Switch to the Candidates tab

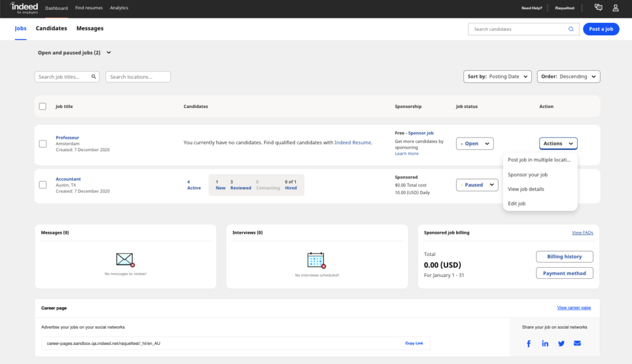(x=51, y=28)
